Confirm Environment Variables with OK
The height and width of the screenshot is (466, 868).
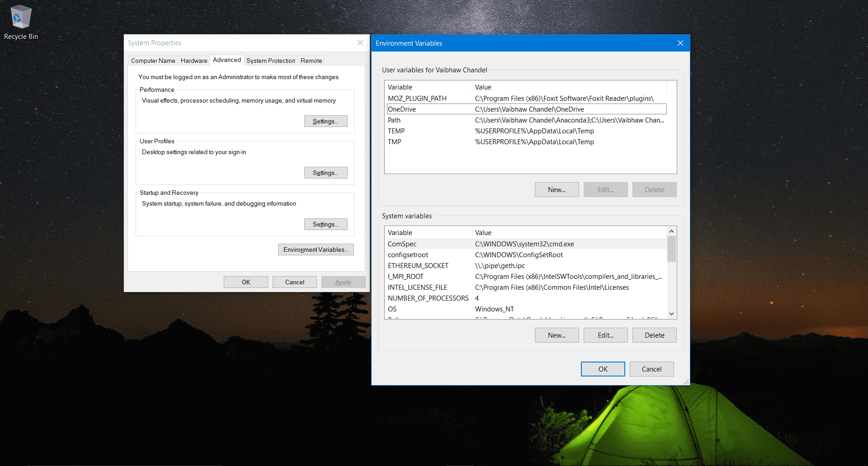tap(603, 369)
